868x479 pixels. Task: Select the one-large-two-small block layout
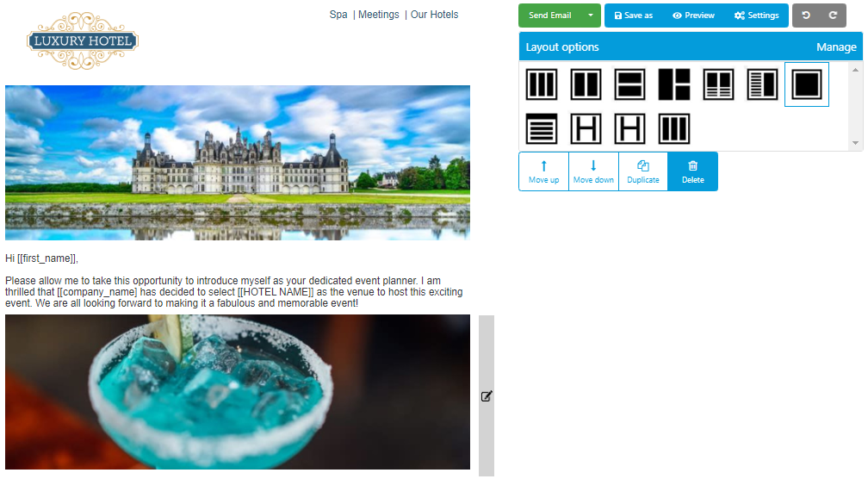point(673,84)
